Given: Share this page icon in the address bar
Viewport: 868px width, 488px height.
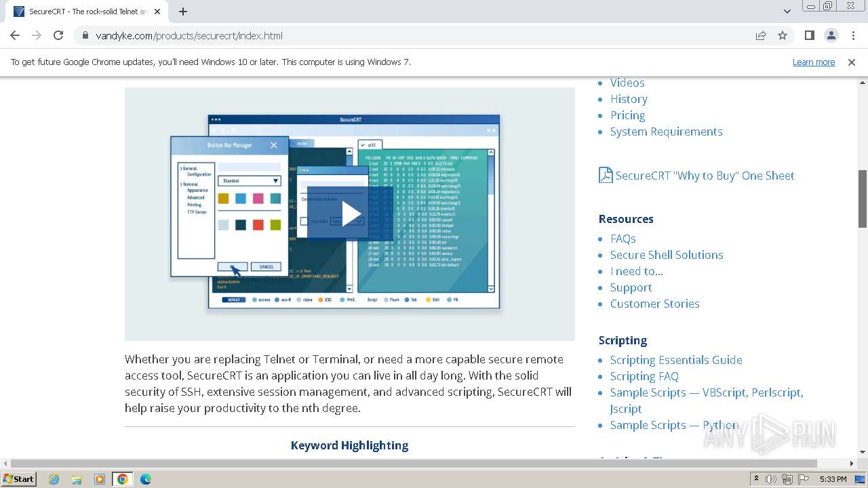Looking at the screenshot, I should (761, 35).
